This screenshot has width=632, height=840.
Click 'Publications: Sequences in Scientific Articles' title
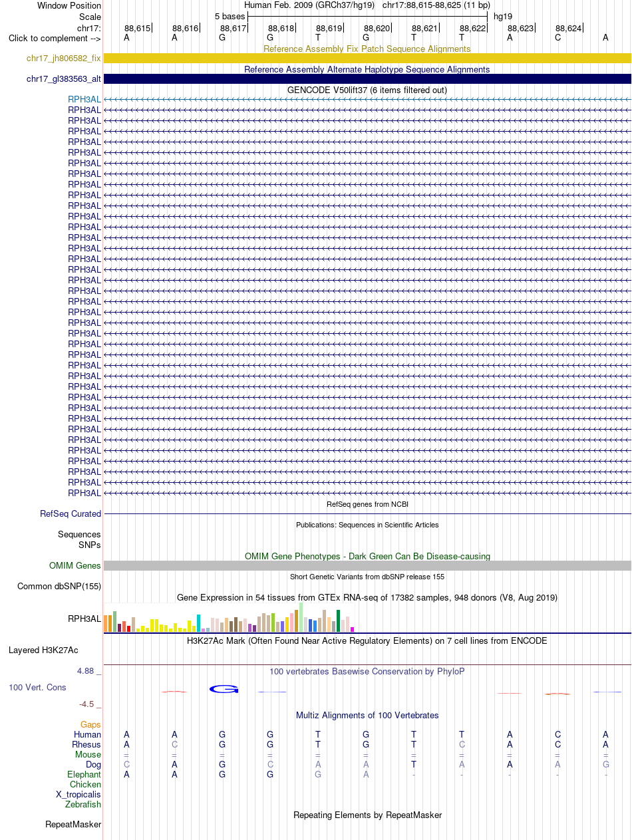coord(367,525)
